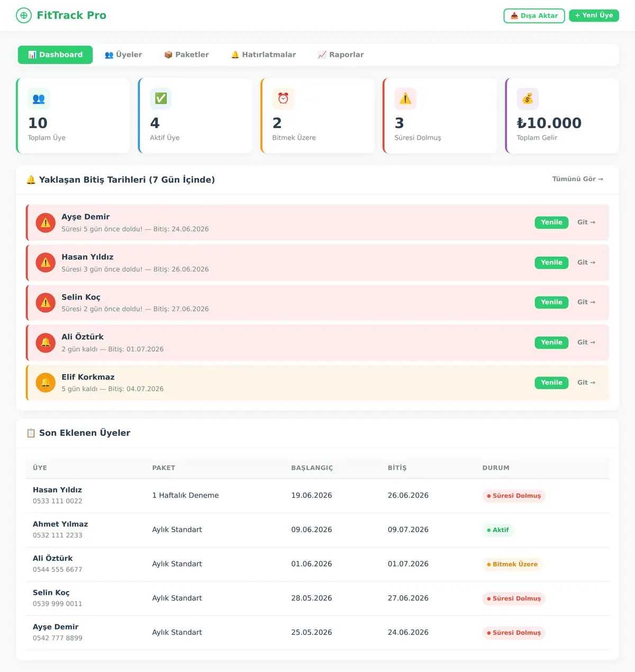Click the warning icon beside Selin Koç reminder
The image size is (635, 672).
(x=46, y=302)
